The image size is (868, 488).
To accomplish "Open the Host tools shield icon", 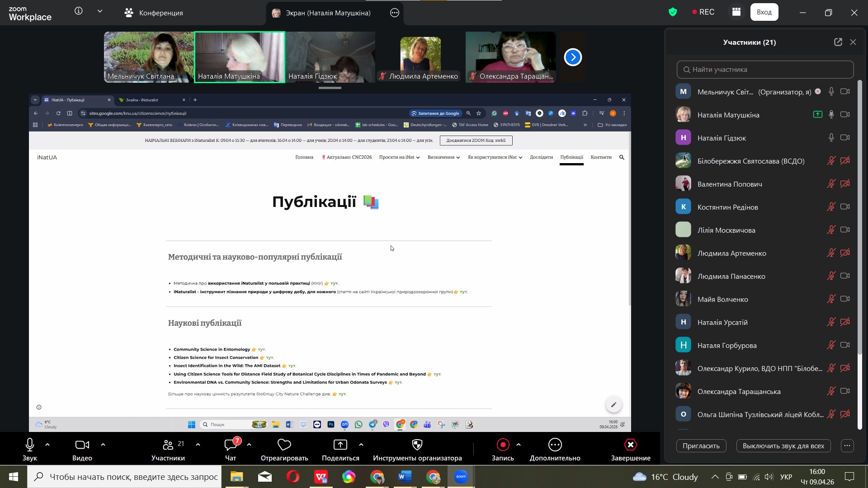I will tap(417, 445).
